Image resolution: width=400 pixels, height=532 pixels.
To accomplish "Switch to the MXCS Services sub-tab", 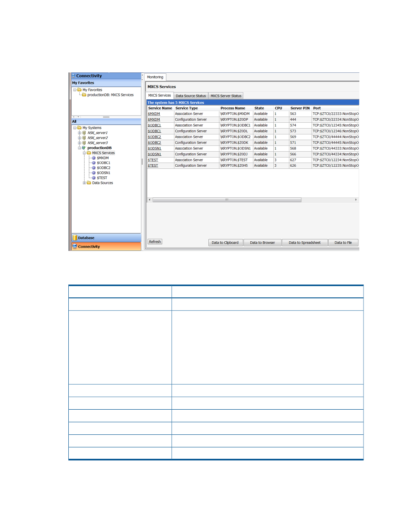I will click(x=160, y=96).
